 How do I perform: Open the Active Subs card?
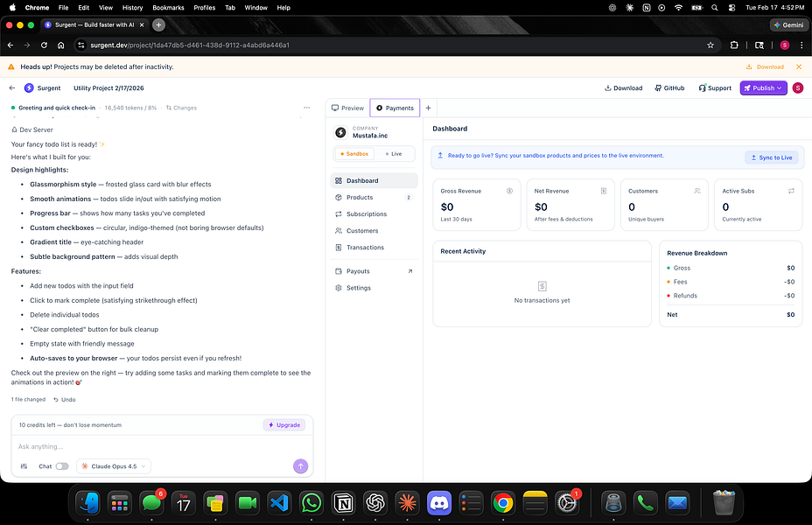click(x=758, y=205)
